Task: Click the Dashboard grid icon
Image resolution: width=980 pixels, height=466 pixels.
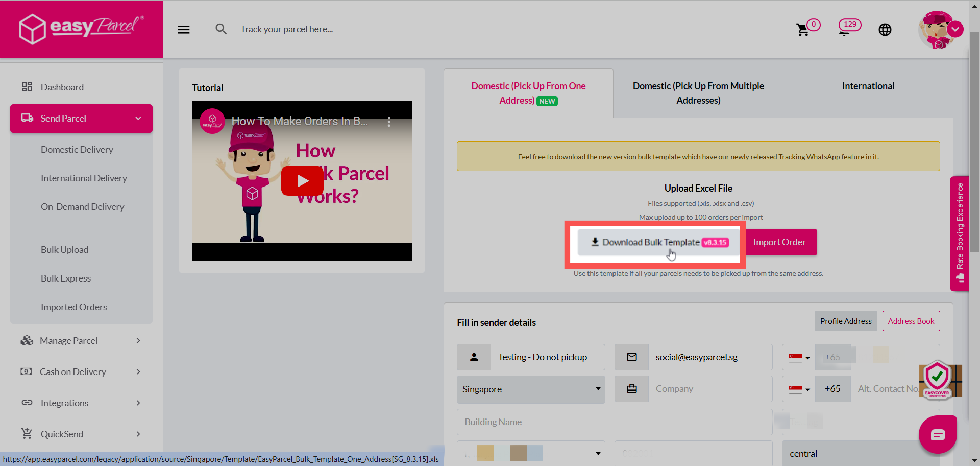Action: pos(27,87)
